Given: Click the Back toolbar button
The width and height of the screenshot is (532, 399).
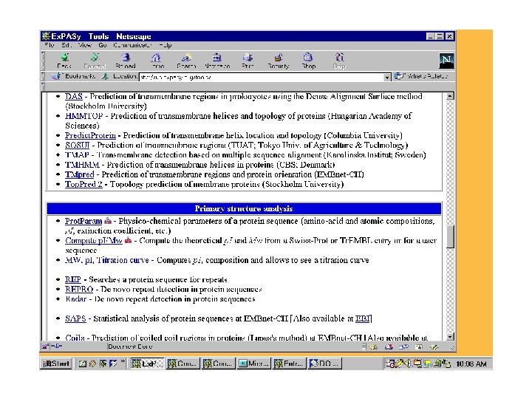Looking at the screenshot, I should point(64,61).
